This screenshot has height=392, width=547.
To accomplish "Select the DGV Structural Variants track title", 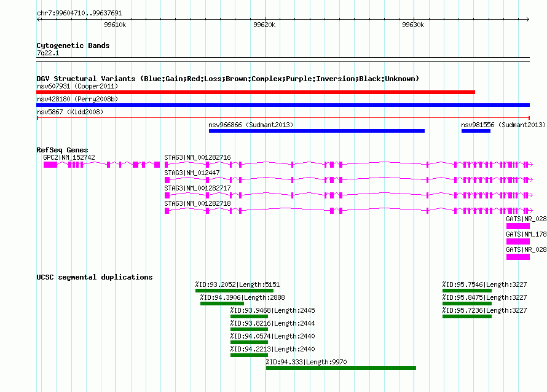I will [x=228, y=79].
